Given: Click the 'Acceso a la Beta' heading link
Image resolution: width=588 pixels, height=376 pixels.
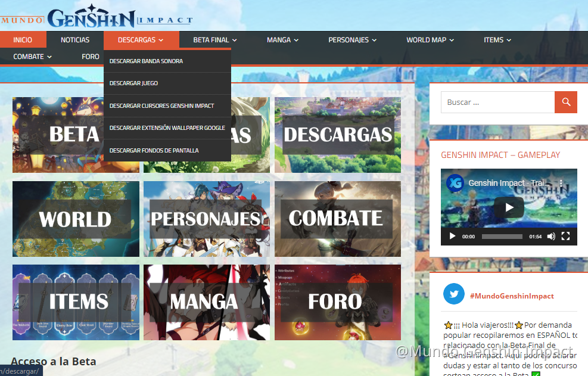Looking at the screenshot, I should click(x=52, y=361).
